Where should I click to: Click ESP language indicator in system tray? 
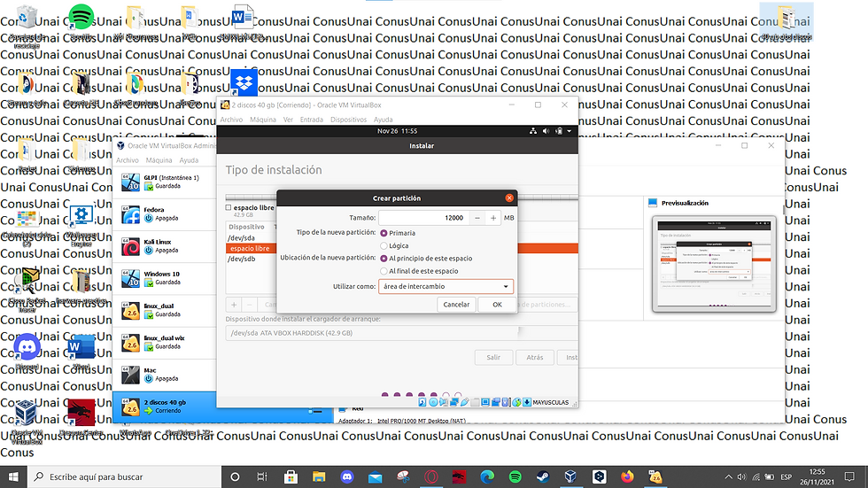pyautogui.click(x=787, y=477)
